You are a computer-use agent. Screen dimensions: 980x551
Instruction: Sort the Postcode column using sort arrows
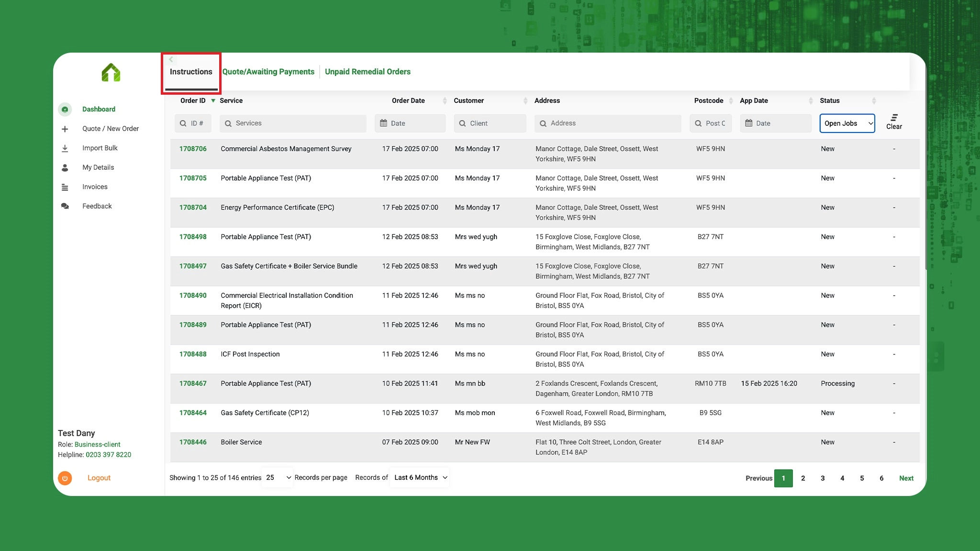pyautogui.click(x=731, y=100)
